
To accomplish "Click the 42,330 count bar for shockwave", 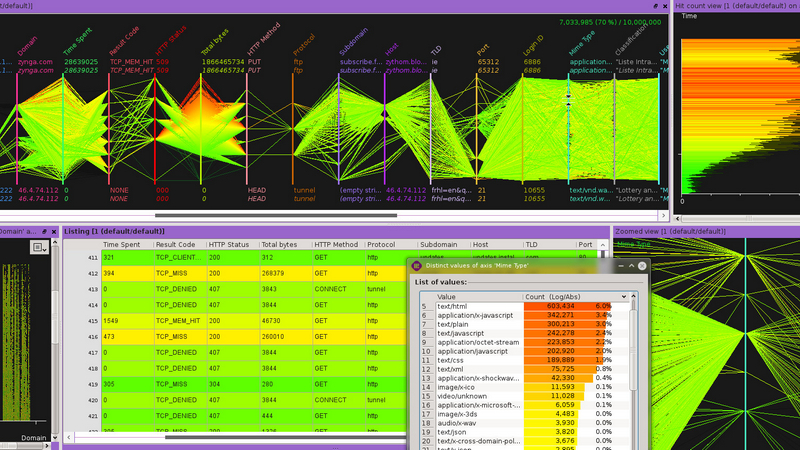I will [559, 378].
